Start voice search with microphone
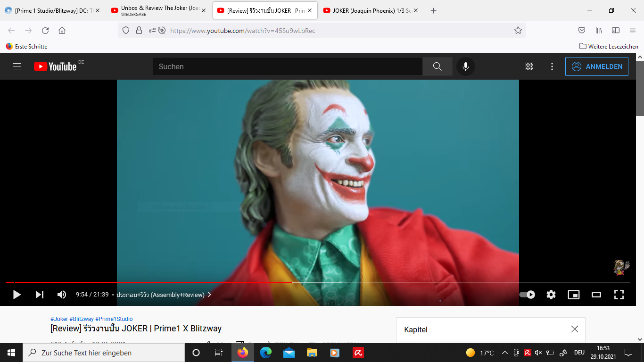644x362 pixels. [466, 66]
